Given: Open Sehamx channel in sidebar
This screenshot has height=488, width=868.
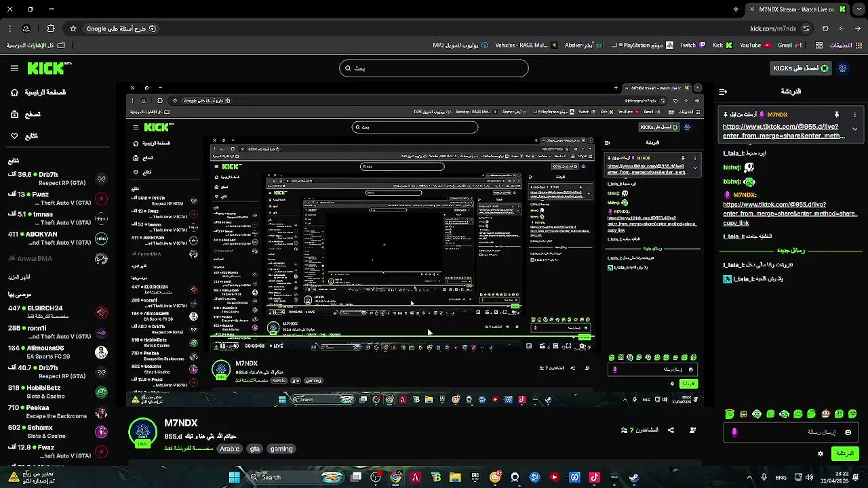Looking at the screenshot, I should [58, 432].
